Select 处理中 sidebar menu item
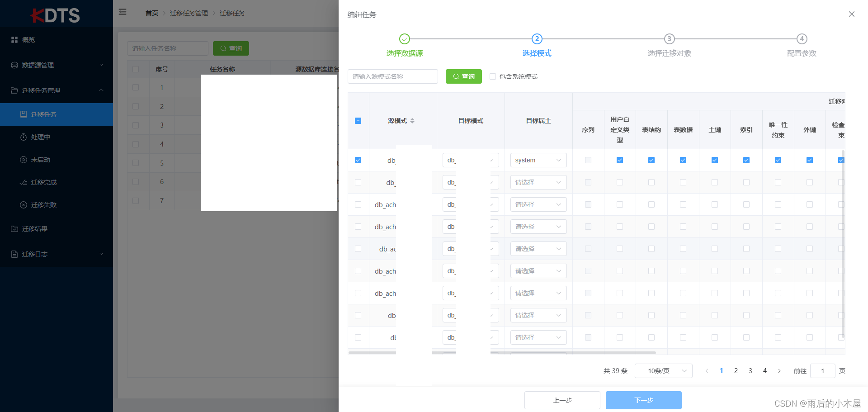Screen dimensions: 868x412 point(57,137)
